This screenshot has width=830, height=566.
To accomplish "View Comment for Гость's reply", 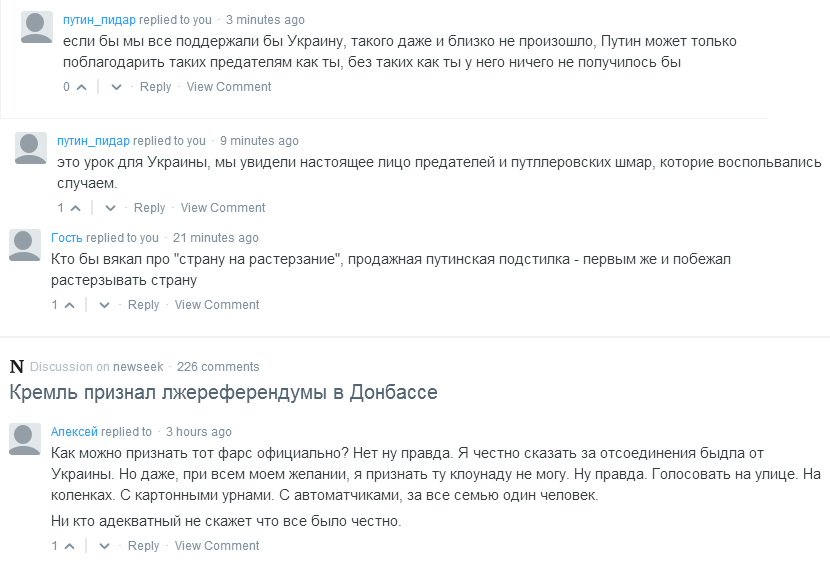I will 217,305.
